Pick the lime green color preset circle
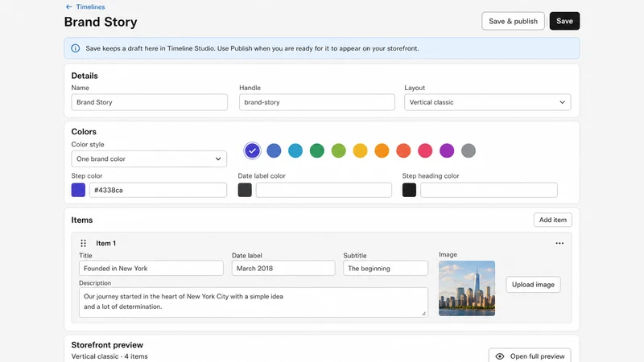The width and height of the screenshot is (644, 362). pos(338,150)
